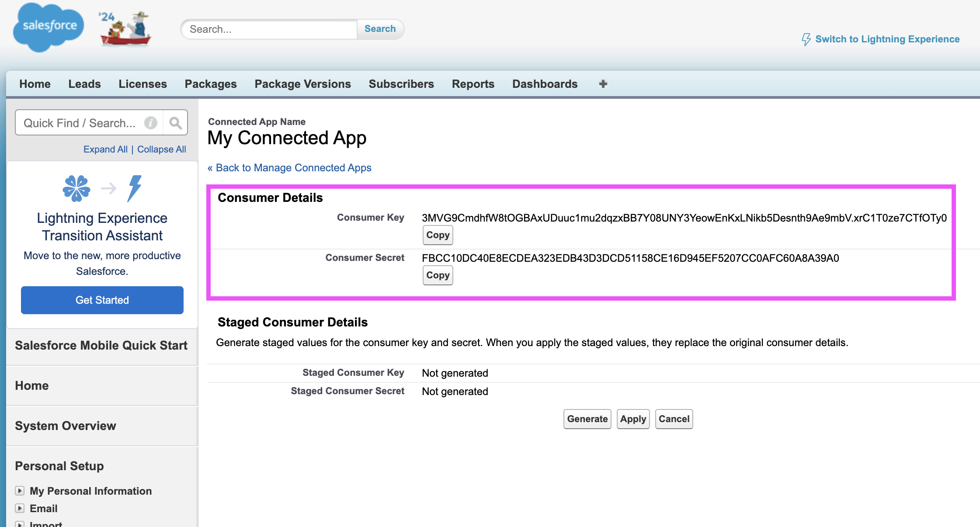980x527 pixels.
Task: Click the Salesforce cloud logo
Action: [x=48, y=27]
